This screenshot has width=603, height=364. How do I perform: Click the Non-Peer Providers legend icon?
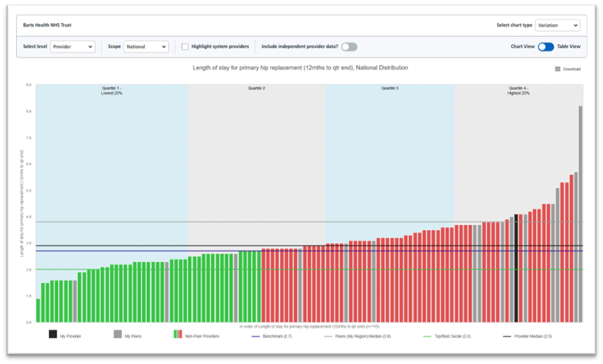(x=178, y=334)
